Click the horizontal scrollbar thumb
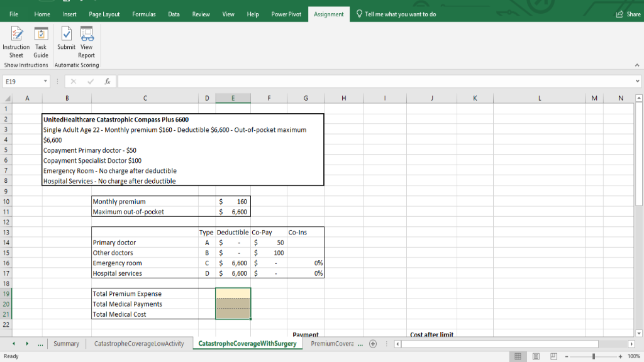This screenshot has width=644, height=362. coord(500,344)
